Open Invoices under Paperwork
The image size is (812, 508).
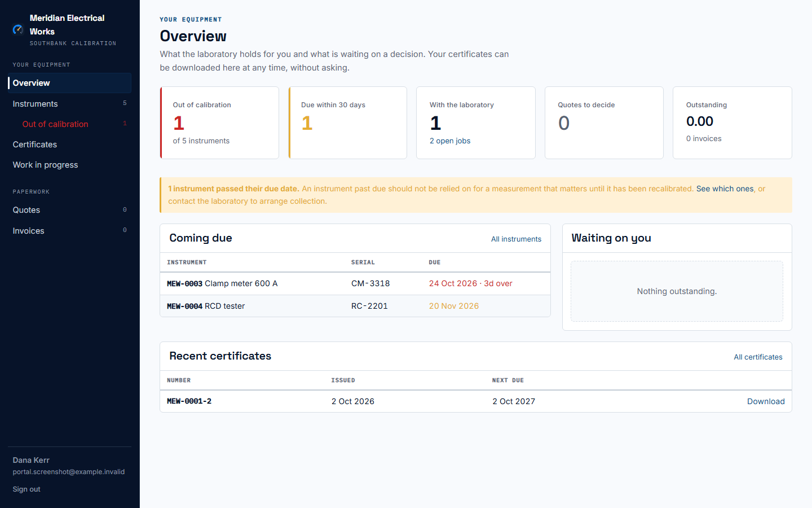pos(70,231)
